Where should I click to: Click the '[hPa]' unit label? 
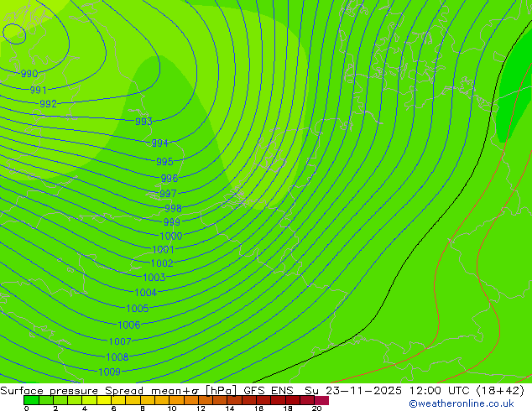[222, 391]
